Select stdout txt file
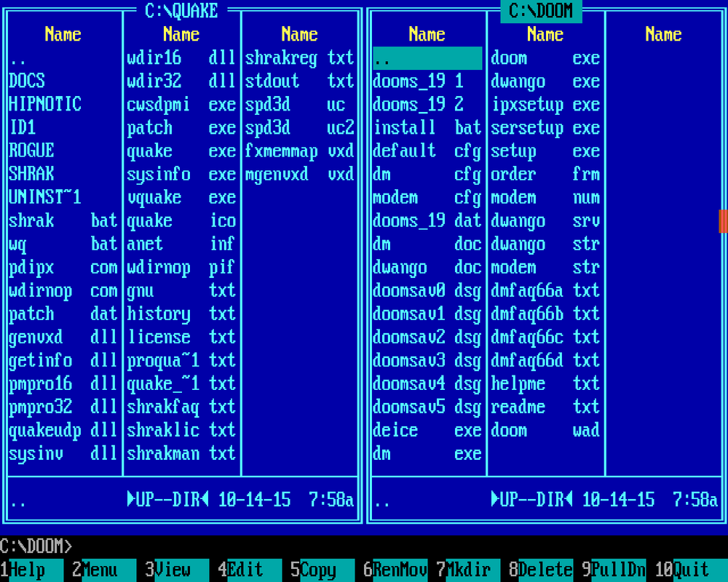This screenshot has width=728, height=582. click(300, 81)
